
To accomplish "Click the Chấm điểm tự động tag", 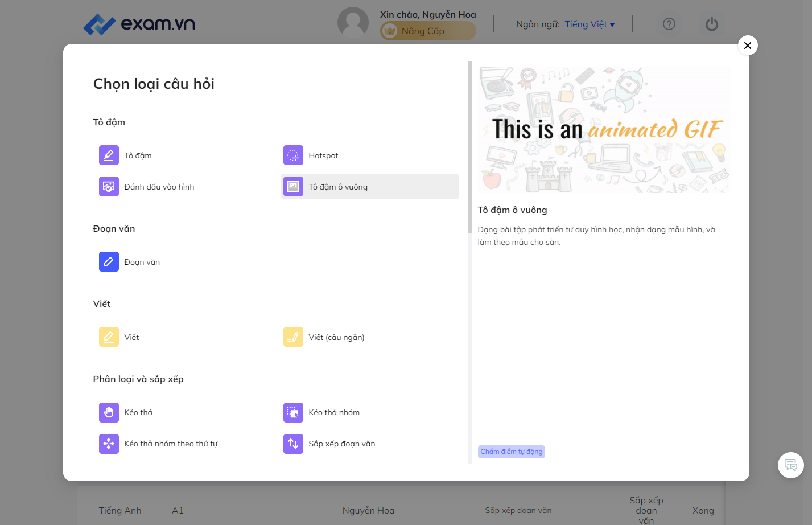I will coord(512,452).
